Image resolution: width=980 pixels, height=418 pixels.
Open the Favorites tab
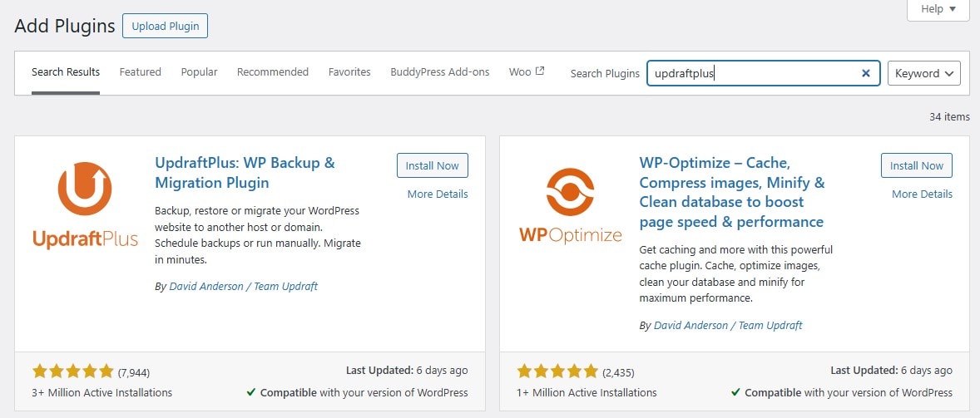click(x=349, y=72)
